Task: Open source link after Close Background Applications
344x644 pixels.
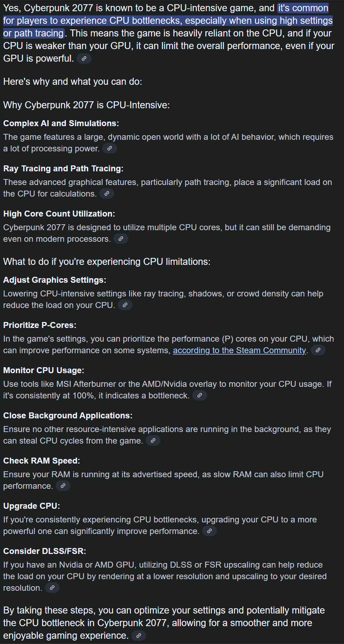Action: point(153,440)
